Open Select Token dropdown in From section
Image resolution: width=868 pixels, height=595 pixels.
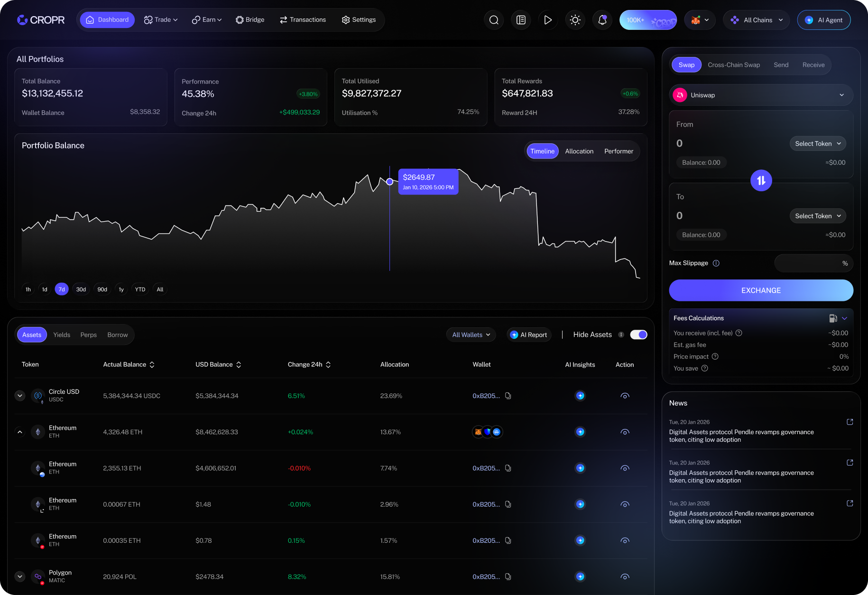(x=818, y=144)
